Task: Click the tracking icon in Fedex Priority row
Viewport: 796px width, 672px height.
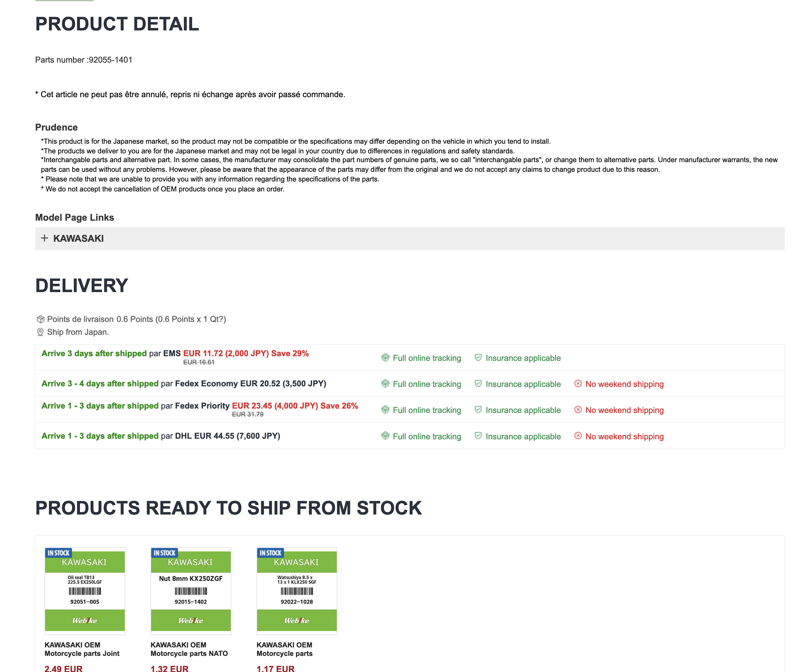Action: click(385, 409)
